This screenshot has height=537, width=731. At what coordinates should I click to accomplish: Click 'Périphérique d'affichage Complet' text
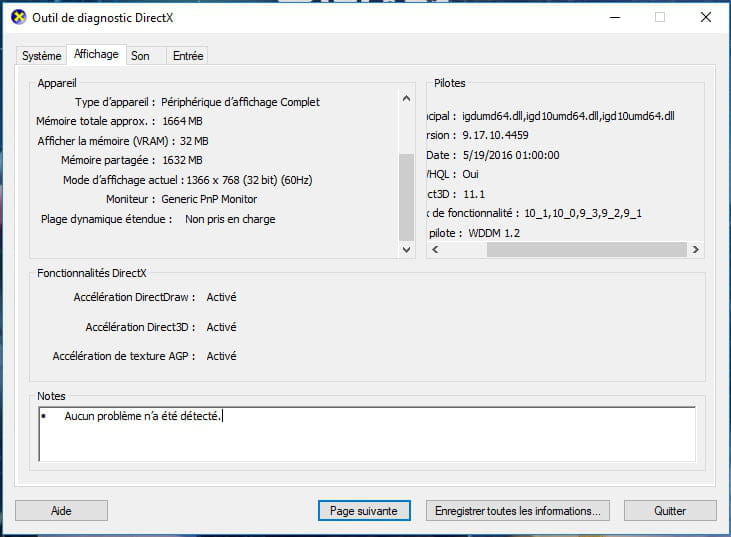coord(241,102)
